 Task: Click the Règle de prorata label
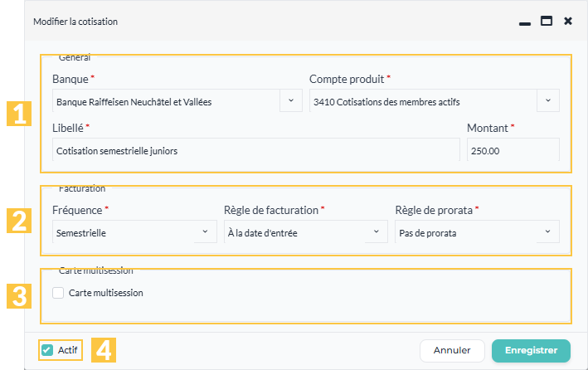click(434, 210)
